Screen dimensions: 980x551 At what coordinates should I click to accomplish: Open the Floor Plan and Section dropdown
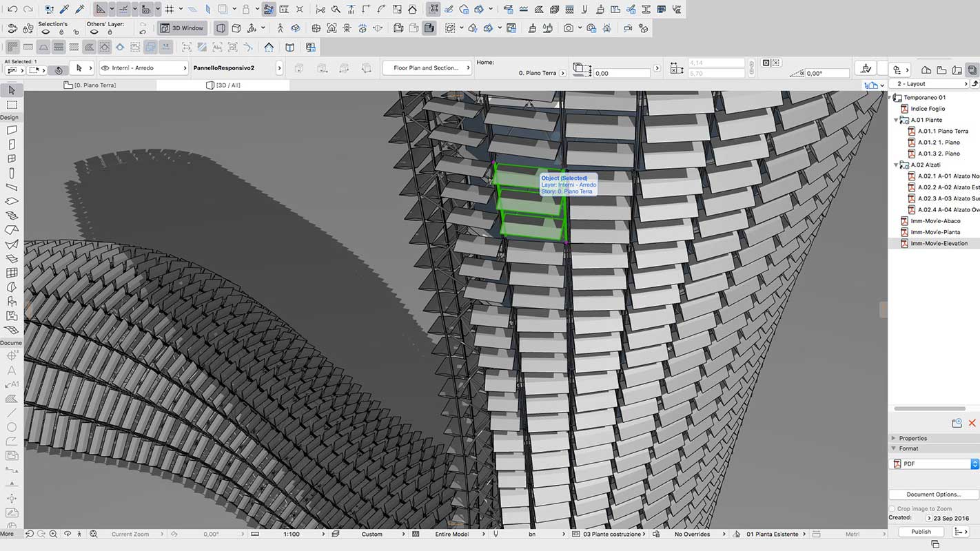click(426, 69)
